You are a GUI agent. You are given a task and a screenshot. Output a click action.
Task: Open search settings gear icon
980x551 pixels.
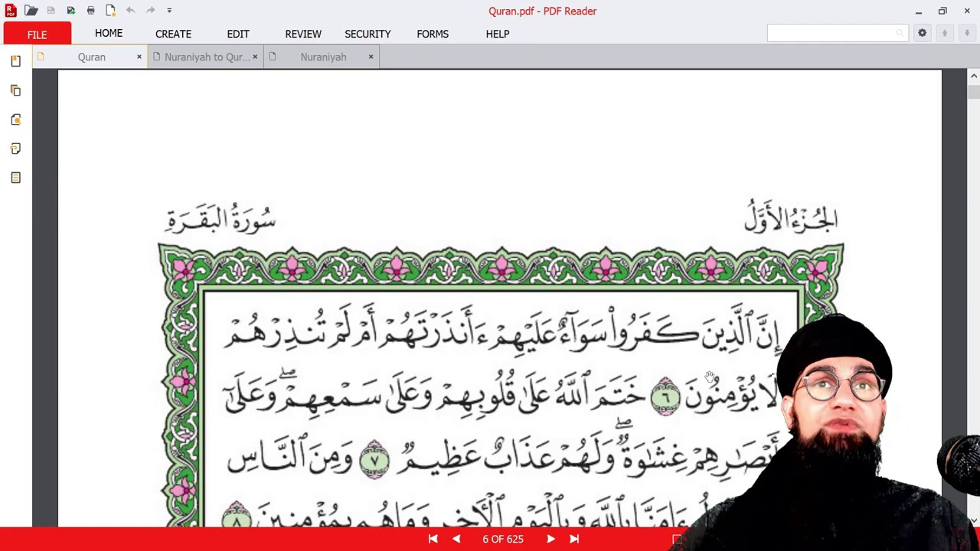coord(922,33)
